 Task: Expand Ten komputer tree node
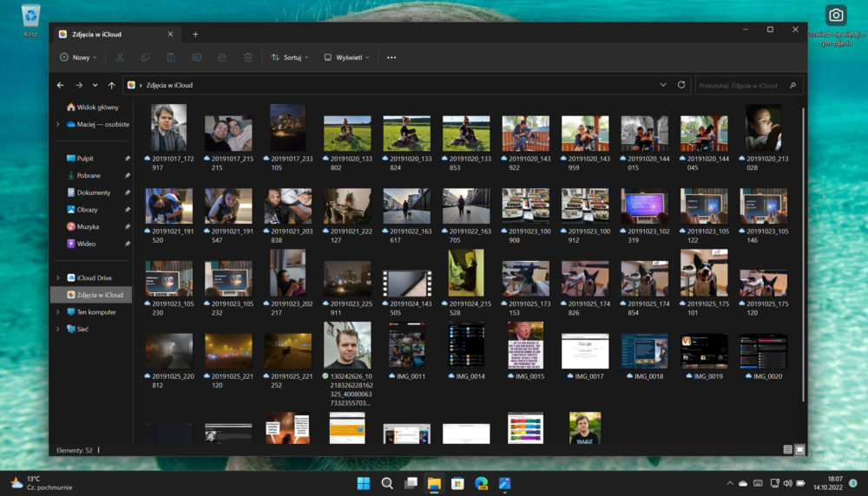[58, 312]
